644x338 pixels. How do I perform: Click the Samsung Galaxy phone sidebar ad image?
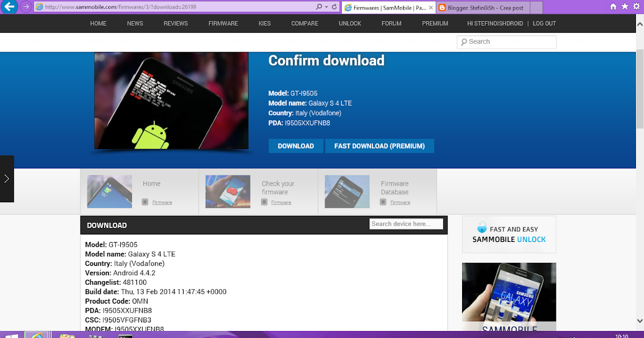click(509, 297)
